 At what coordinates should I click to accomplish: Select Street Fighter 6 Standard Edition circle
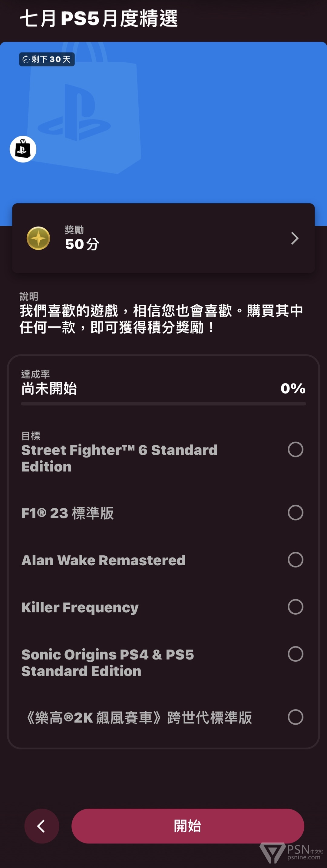tap(295, 450)
